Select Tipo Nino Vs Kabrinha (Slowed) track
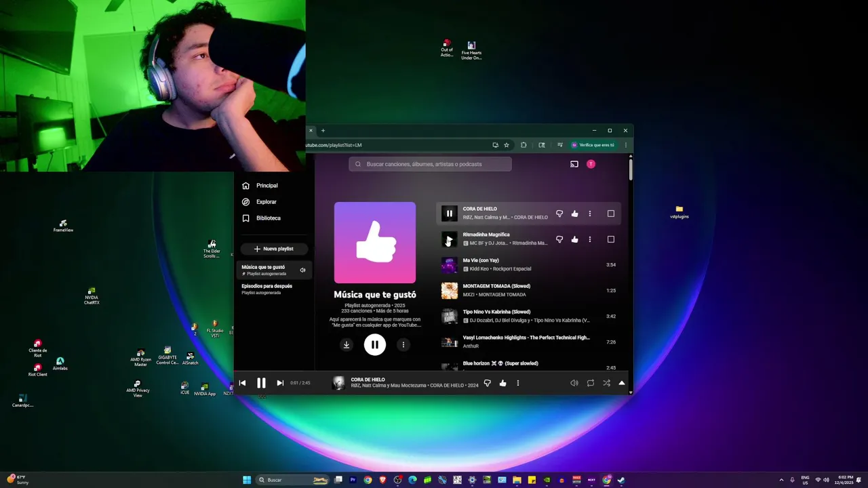The width and height of the screenshot is (868, 488). (x=496, y=312)
